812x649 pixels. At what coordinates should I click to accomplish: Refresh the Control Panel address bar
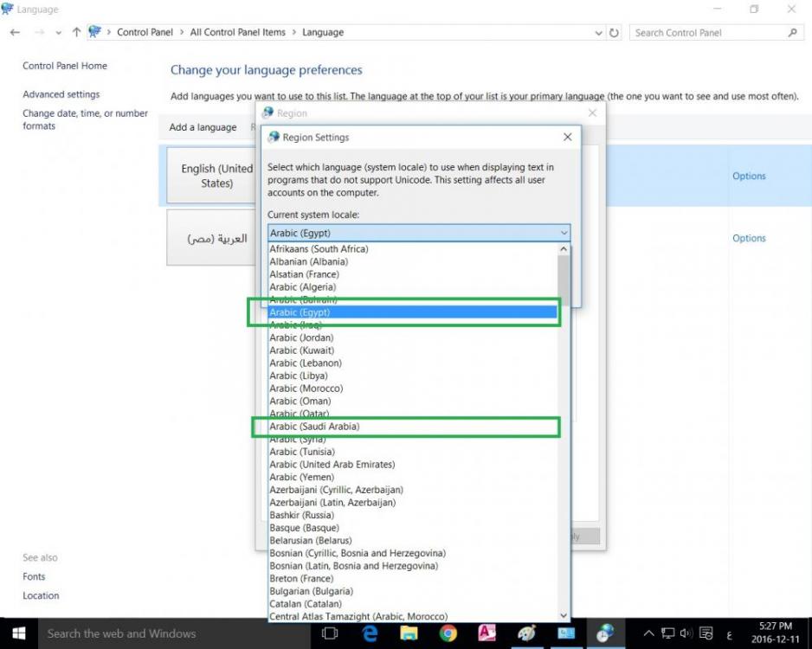(614, 33)
